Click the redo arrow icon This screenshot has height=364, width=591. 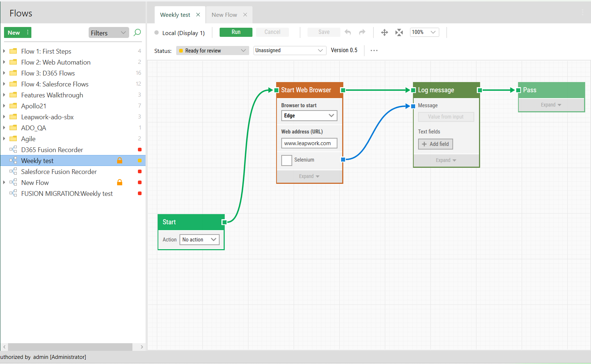pyautogui.click(x=362, y=32)
